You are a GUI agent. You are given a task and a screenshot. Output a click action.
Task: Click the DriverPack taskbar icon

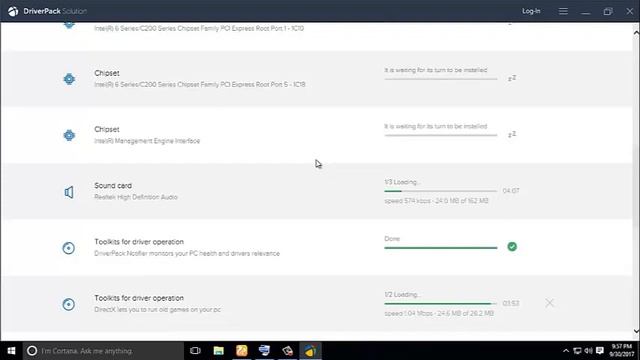pos(310,351)
